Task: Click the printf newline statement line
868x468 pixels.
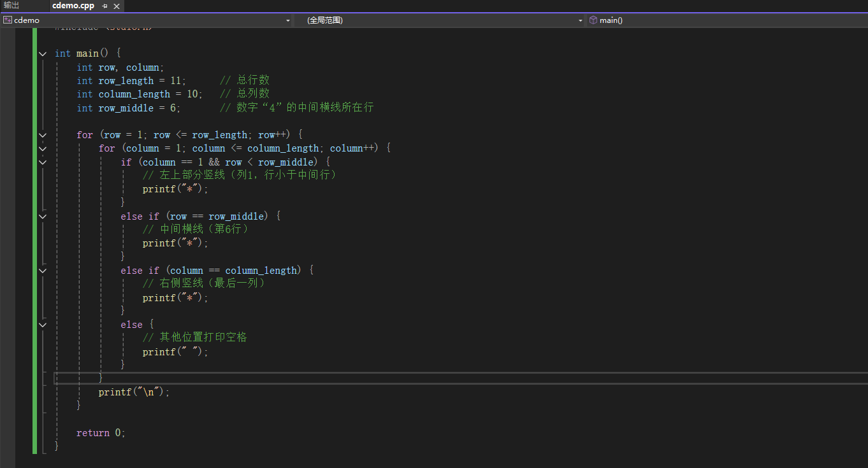Action: point(134,392)
